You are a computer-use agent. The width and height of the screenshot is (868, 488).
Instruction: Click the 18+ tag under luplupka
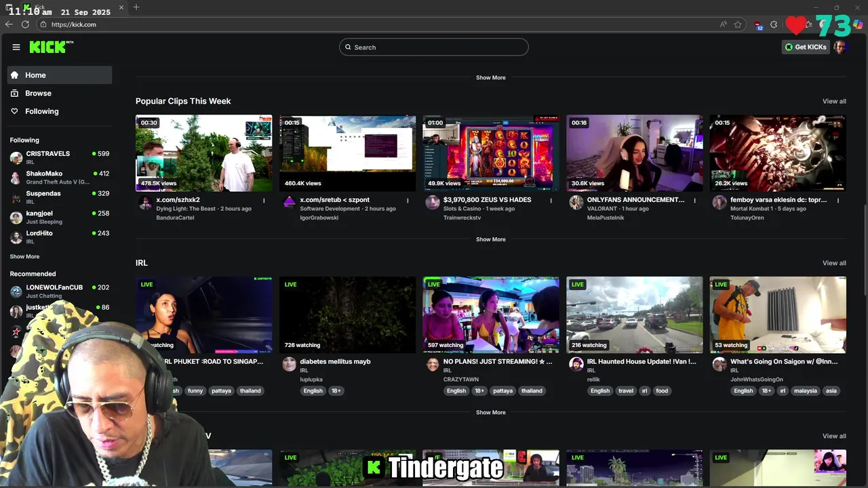(336, 390)
